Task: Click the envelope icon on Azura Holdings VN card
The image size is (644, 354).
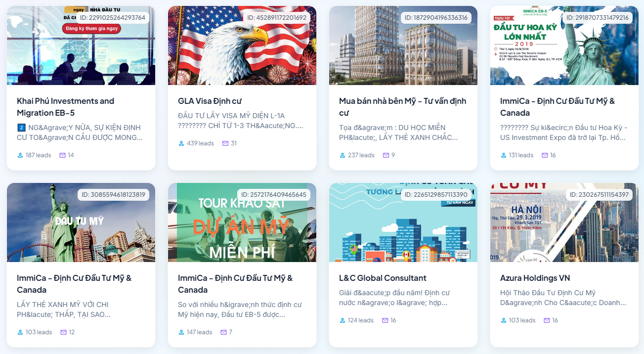Action: 547,320
